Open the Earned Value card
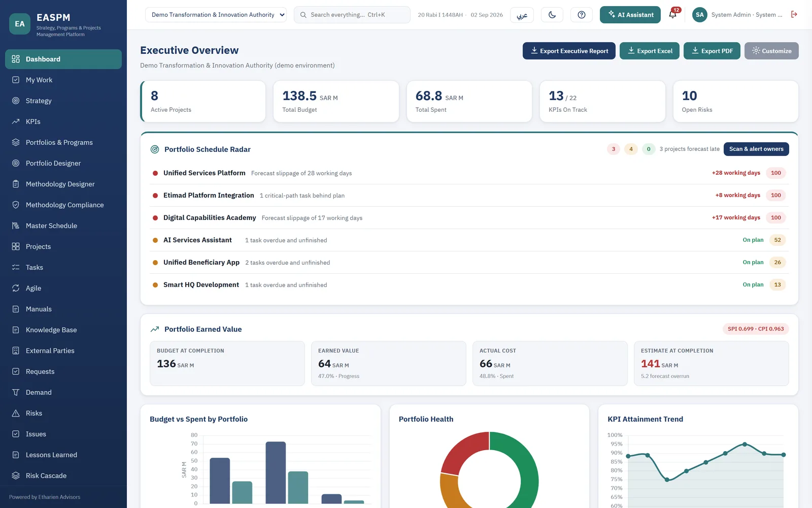Screen dimensions: 812x508 coord(389,363)
